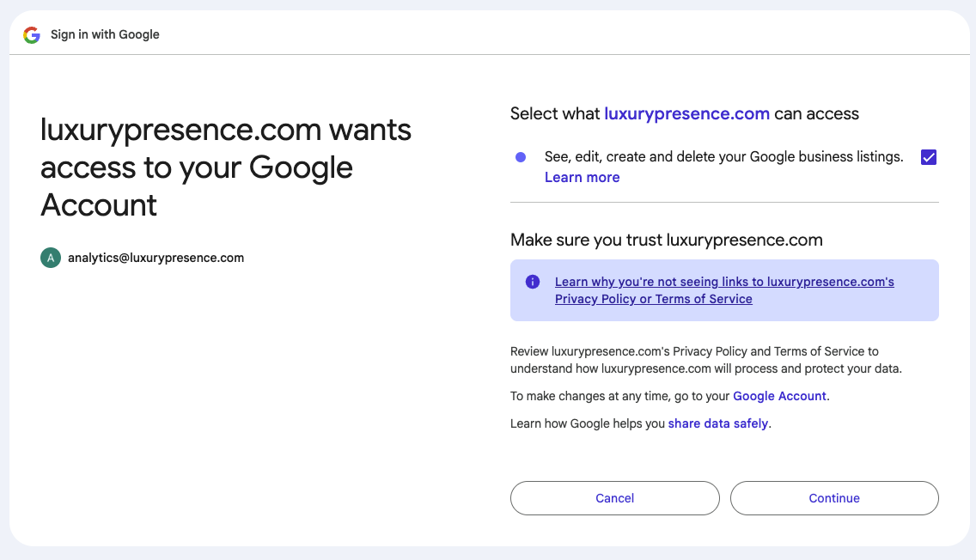Click the green account avatar with letter A
976x560 pixels.
(x=51, y=258)
